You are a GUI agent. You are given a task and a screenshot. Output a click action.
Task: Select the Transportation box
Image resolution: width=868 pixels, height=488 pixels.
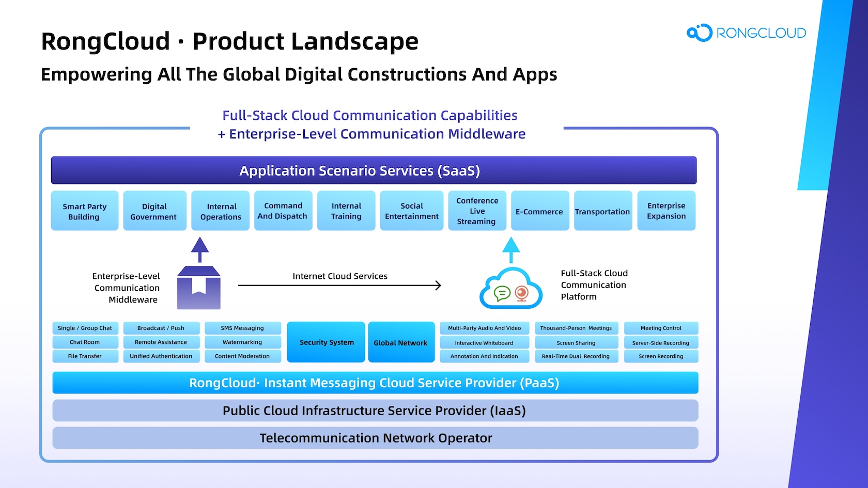click(603, 211)
